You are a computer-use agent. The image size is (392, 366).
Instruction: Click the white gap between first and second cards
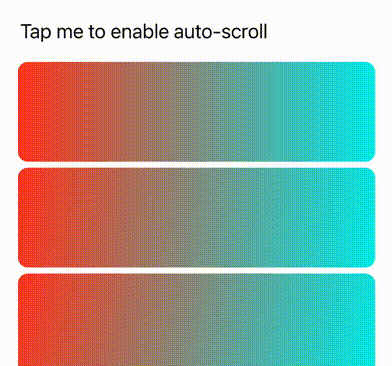[x=197, y=165]
